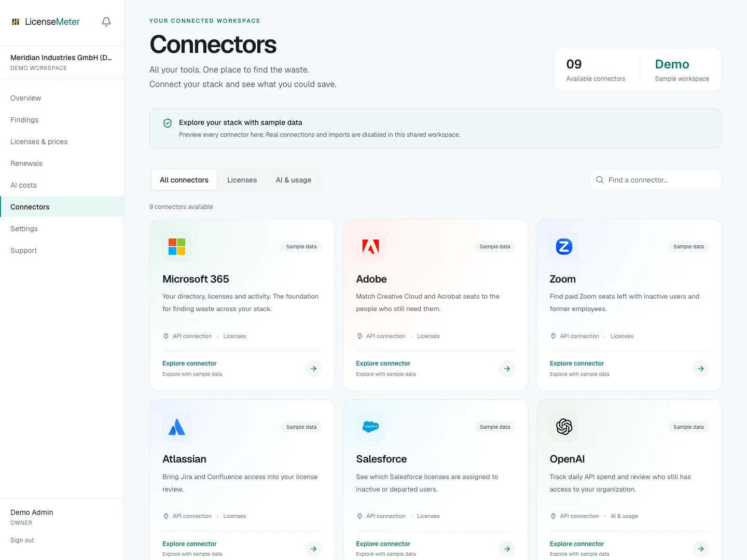Click the Atlassian card title

[184, 459]
